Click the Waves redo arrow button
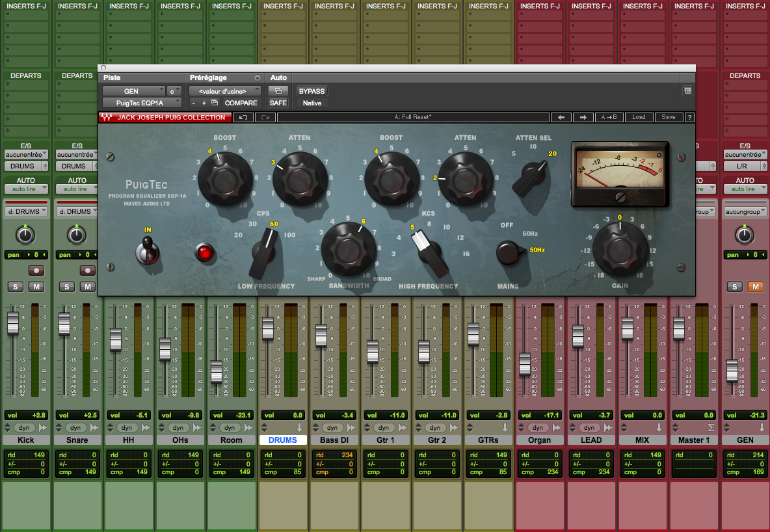770x532 pixels. click(x=265, y=118)
